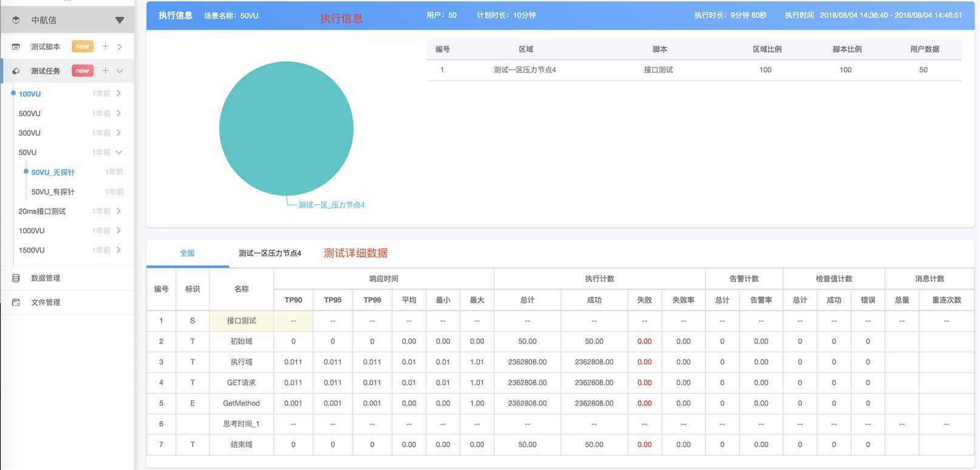
Task: Click the 测试任务 task icon
Action: pos(16,71)
